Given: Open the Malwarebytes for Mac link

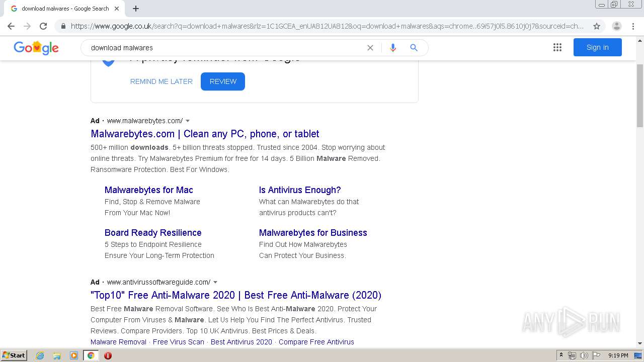Looking at the screenshot, I should pyautogui.click(x=149, y=190).
